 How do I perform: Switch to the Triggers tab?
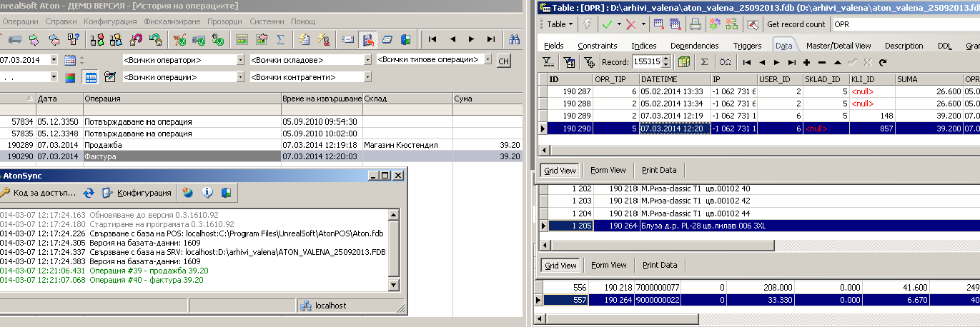tap(747, 46)
